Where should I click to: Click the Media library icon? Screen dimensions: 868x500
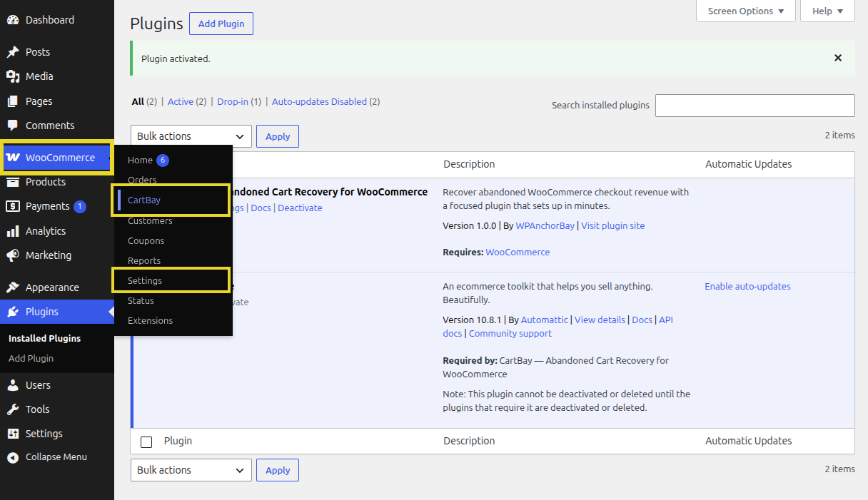[x=13, y=76]
